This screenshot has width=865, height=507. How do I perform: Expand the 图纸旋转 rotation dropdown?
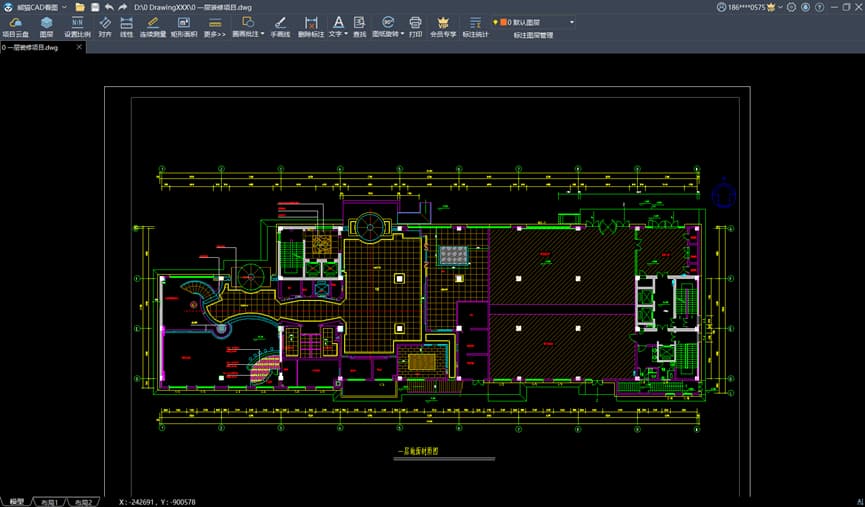coord(402,34)
